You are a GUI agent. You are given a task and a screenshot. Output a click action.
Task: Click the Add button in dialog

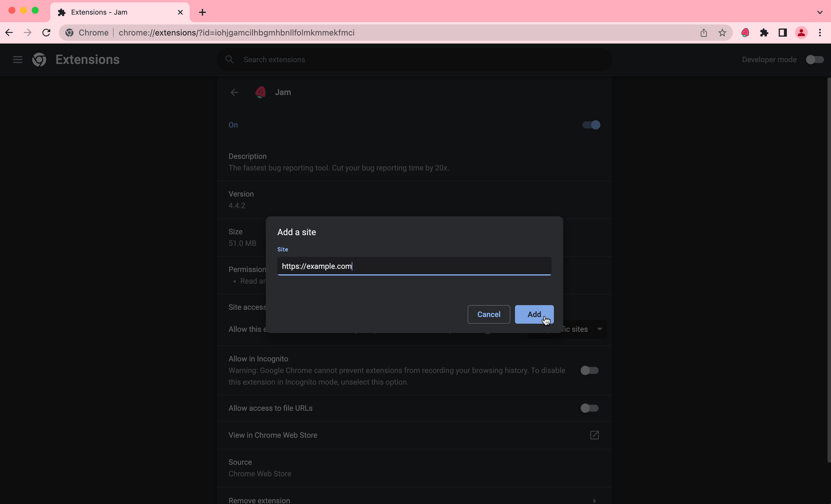[534, 314]
